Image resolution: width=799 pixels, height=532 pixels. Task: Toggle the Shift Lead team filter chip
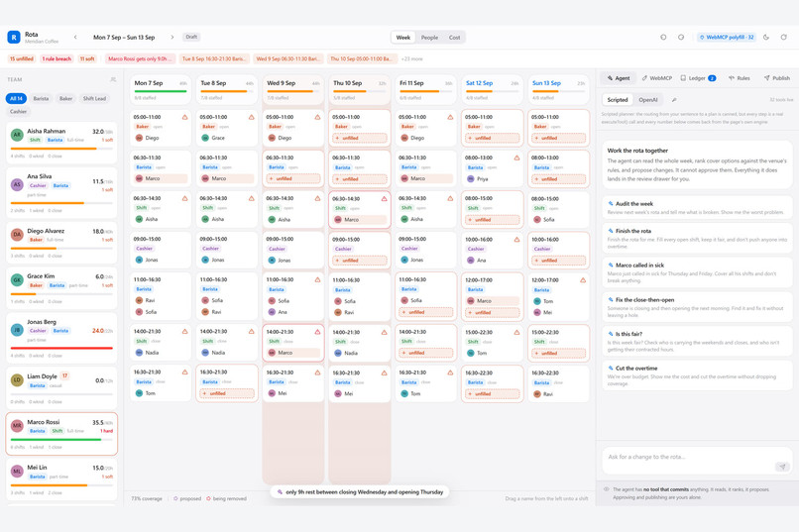[x=94, y=98]
